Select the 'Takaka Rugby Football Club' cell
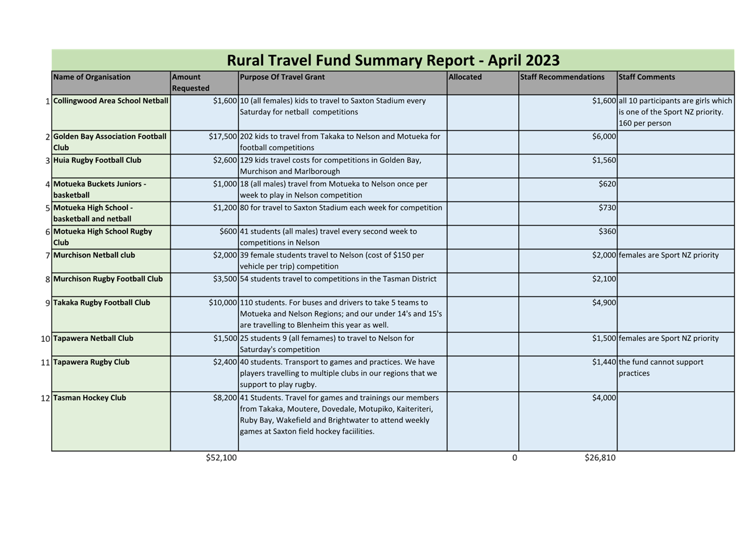 pos(111,314)
